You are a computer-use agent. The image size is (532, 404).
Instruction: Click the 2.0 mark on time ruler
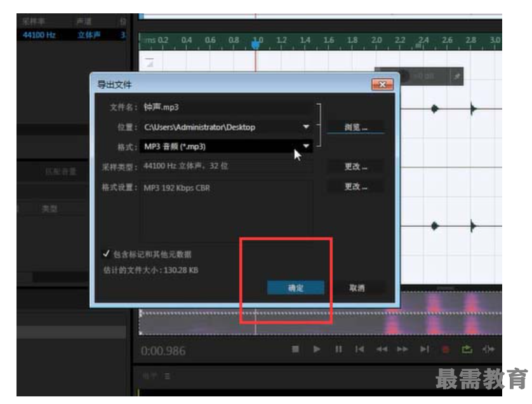[x=376, y=40]
